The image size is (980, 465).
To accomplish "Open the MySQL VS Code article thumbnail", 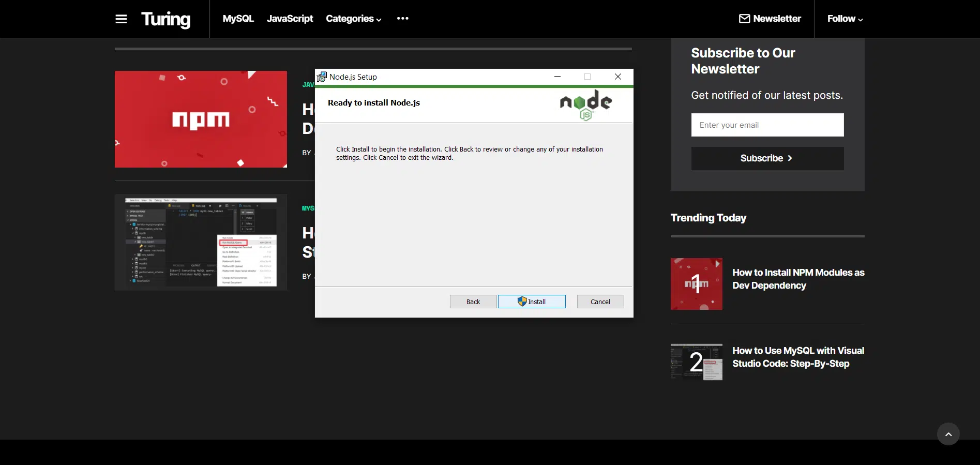I will pyautogui.click(x=201, y=242).
